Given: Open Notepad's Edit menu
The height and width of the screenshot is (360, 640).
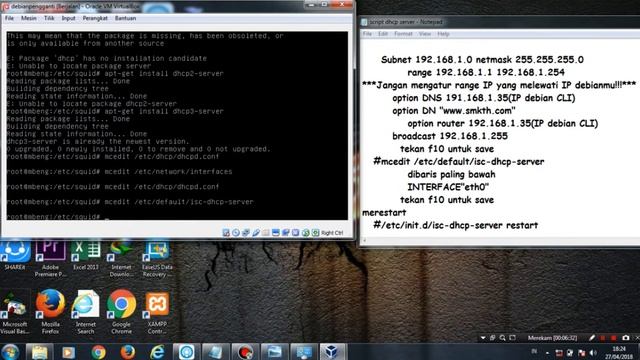Looking at the screenshot, I should (x=383, y=34).
